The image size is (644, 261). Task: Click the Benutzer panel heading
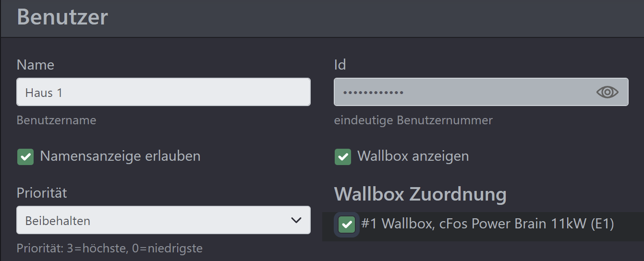[x=62, y=18]
